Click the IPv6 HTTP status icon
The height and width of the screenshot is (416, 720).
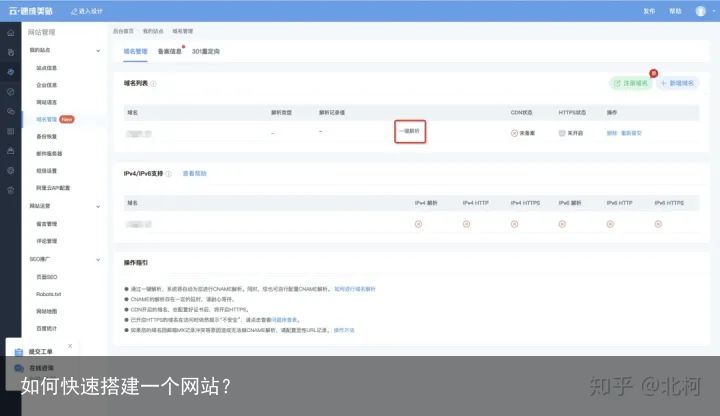tap(610, 224)
